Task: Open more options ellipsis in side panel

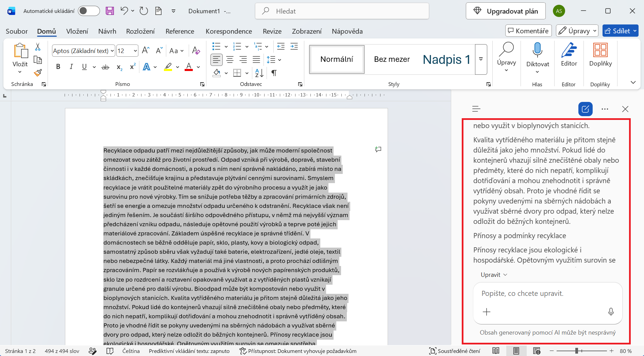Action: point(605,109)
